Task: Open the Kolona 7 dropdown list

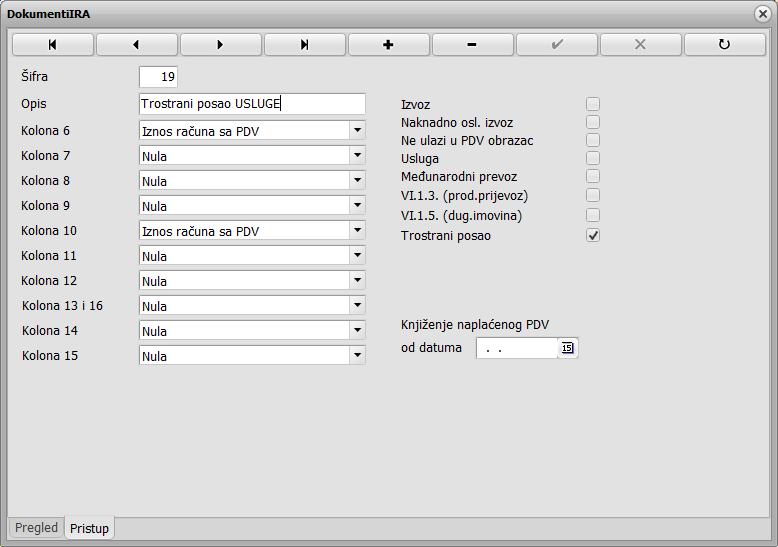Action: click(x=357, y=155)
